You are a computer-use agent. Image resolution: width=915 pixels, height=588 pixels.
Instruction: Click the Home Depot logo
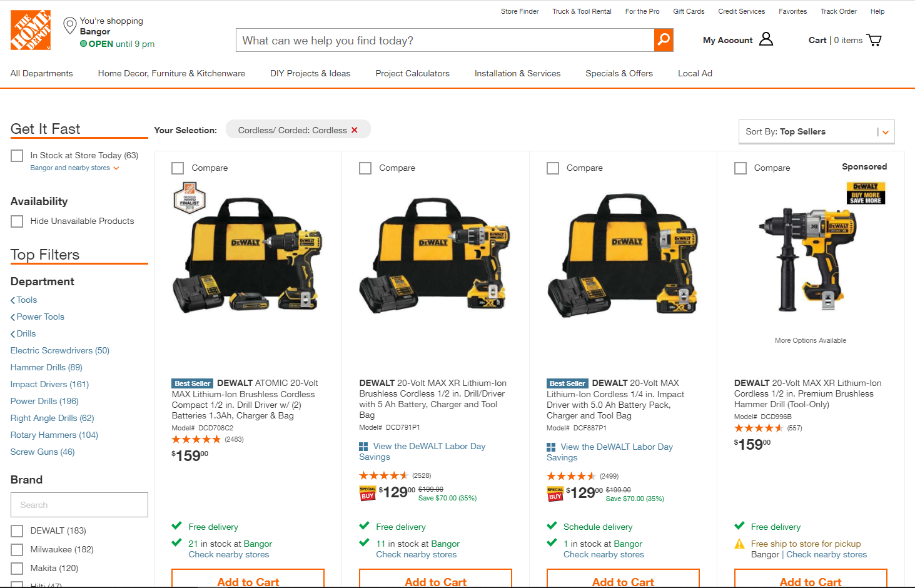[31, 30]
